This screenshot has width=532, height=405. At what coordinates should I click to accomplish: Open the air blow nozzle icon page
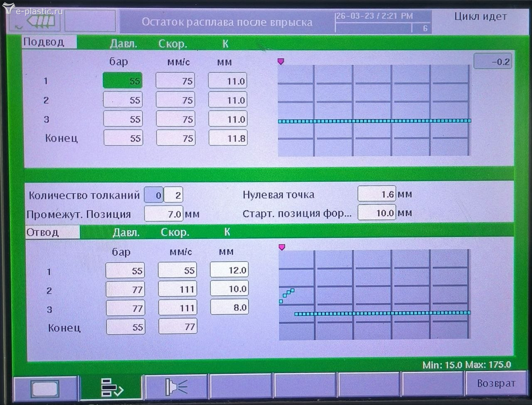pos(176,387)
